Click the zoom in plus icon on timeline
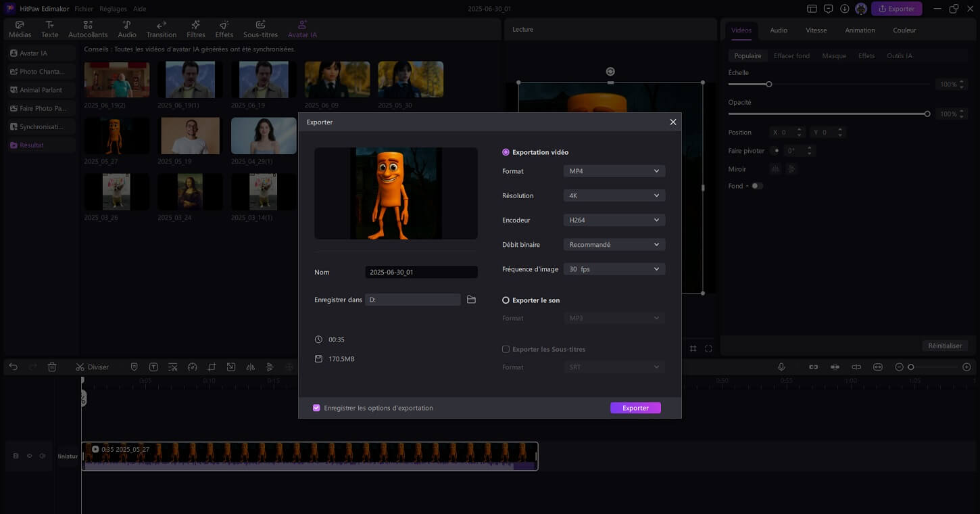Viewport: 980px width, 514px height. 966,367
